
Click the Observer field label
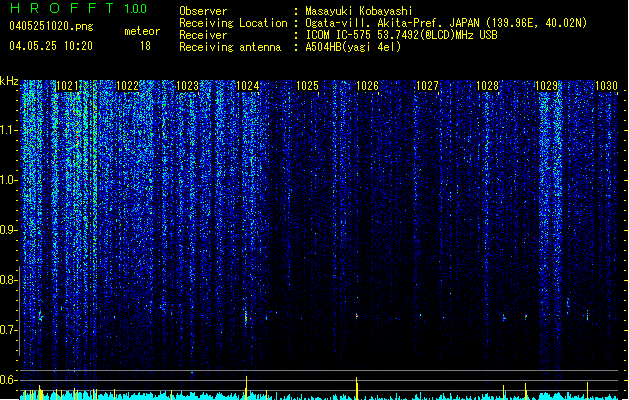(203, 11)
